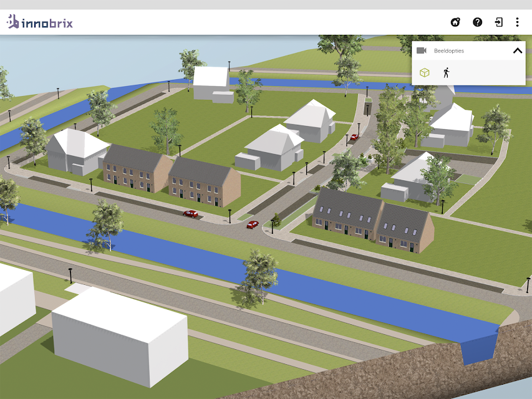Viewport: 532px width, 399px height.
Task: Switch to walking person view mode
Action: click(x=447, y=72)
